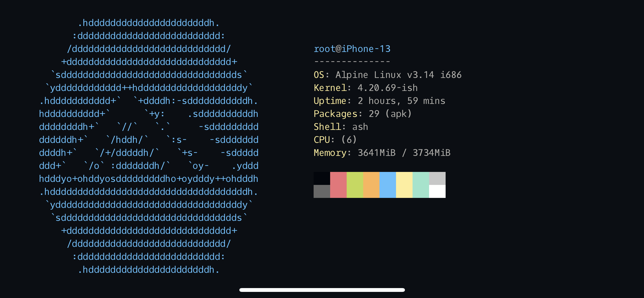Screen dimensions: 644x298
Task: Click the CPU line showing (6)
Action: (x=335, y=140)
